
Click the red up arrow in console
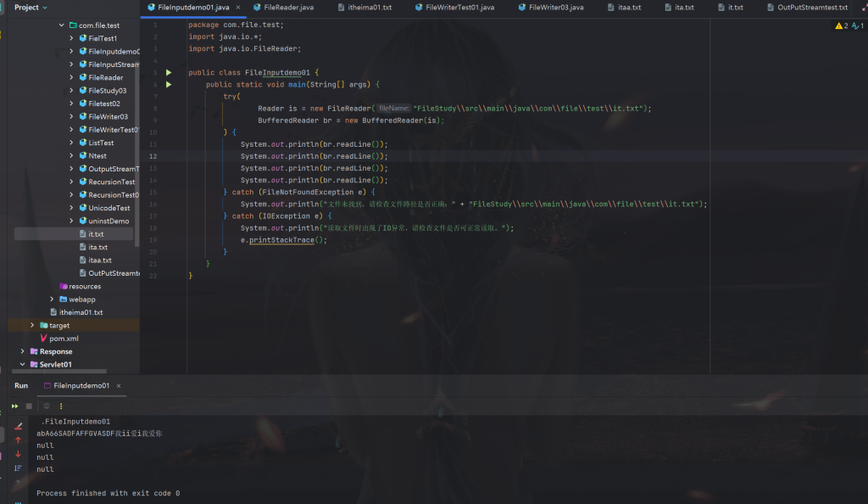pos(19,440)
